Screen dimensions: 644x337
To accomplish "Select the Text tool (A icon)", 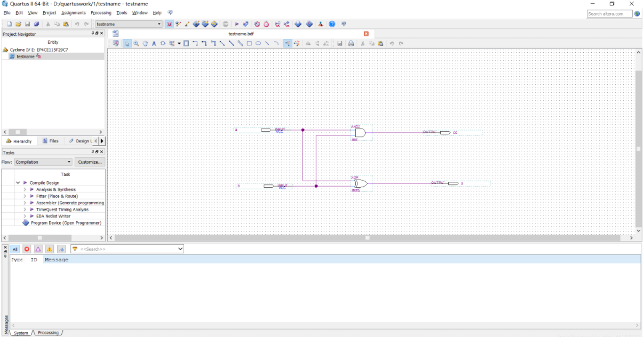I will (x=154, y=43).
